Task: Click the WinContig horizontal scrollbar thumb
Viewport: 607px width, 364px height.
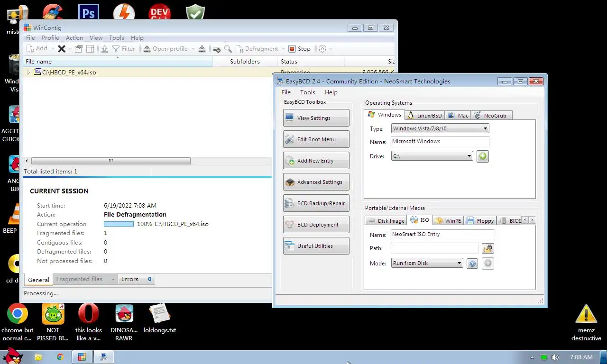Action: point(110,161)
